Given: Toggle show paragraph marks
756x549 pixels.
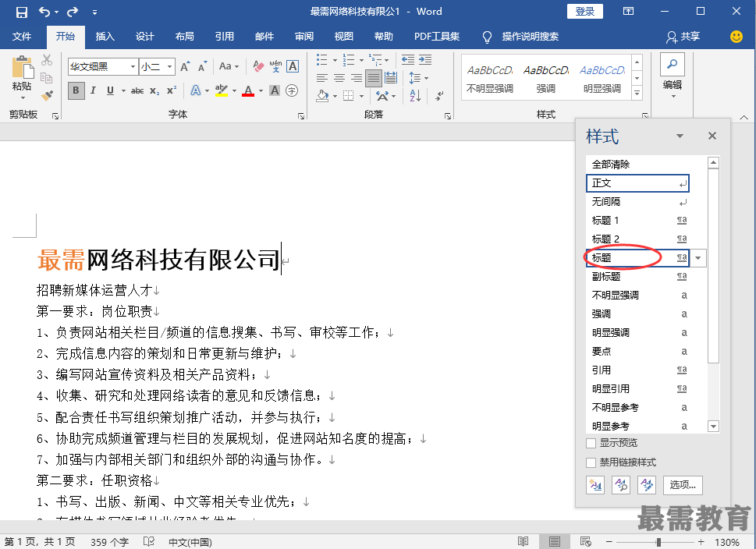Looking at the screenshot, I should pyautogui.click(x=439, y=95).
